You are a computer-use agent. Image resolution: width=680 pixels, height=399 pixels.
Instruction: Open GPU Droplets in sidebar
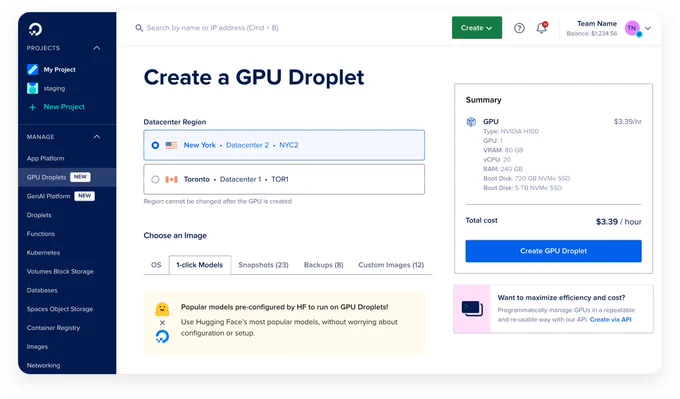tap(46, 177)
